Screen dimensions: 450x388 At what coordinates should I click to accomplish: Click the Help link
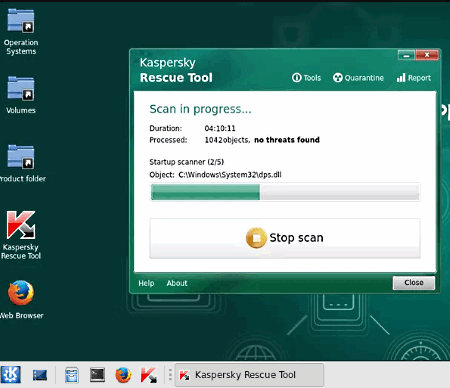[x=146, y=283]
